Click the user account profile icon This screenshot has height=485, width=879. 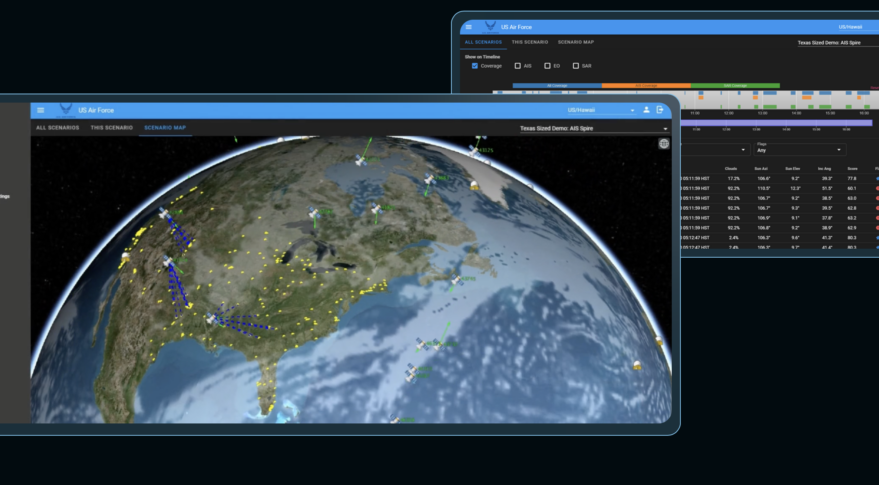pos(646,110)
